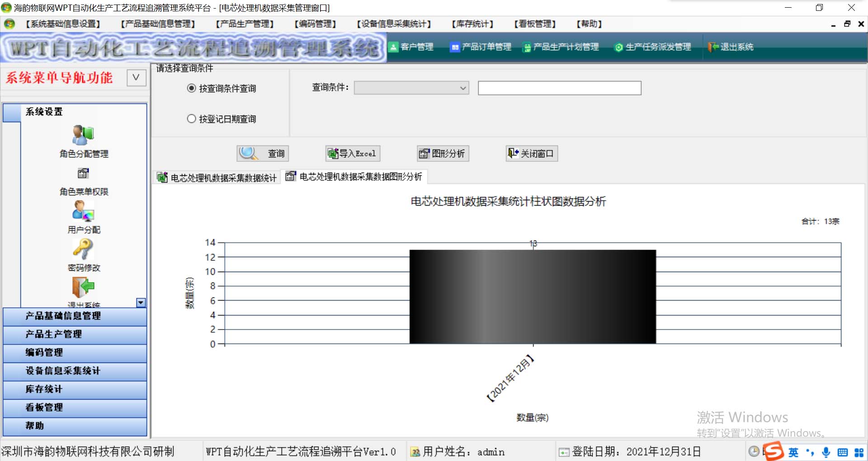Image resolution: width=868 pixels, height=461 pixels.
Task: Open the 用户分配 user icon
Action: click(83, 211)
